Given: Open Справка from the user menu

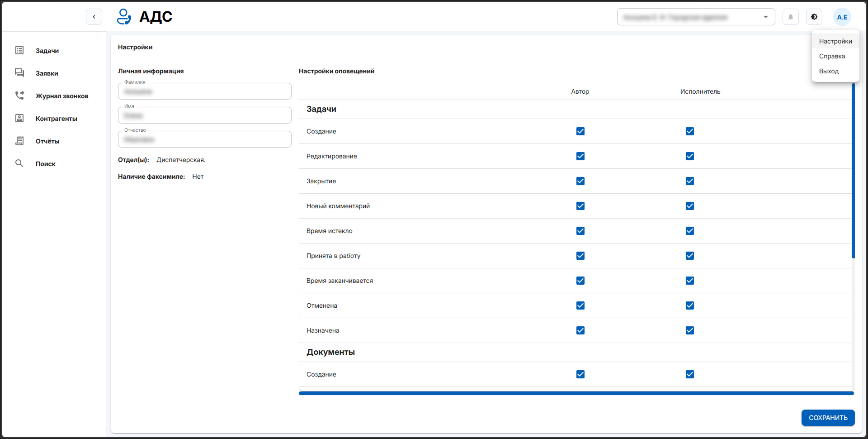Looking at the screenshot, I should pyautogui.click(x=832, y=56).
